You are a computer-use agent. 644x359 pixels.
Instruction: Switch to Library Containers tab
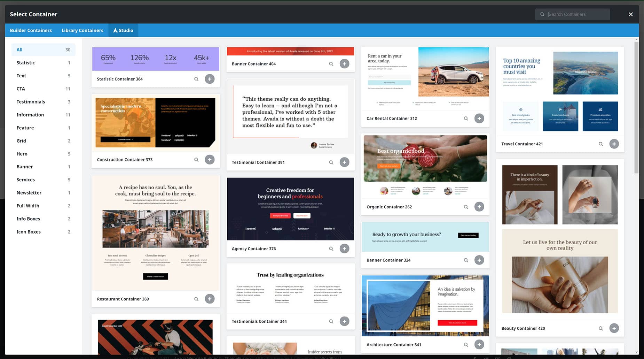pos(83,30)
